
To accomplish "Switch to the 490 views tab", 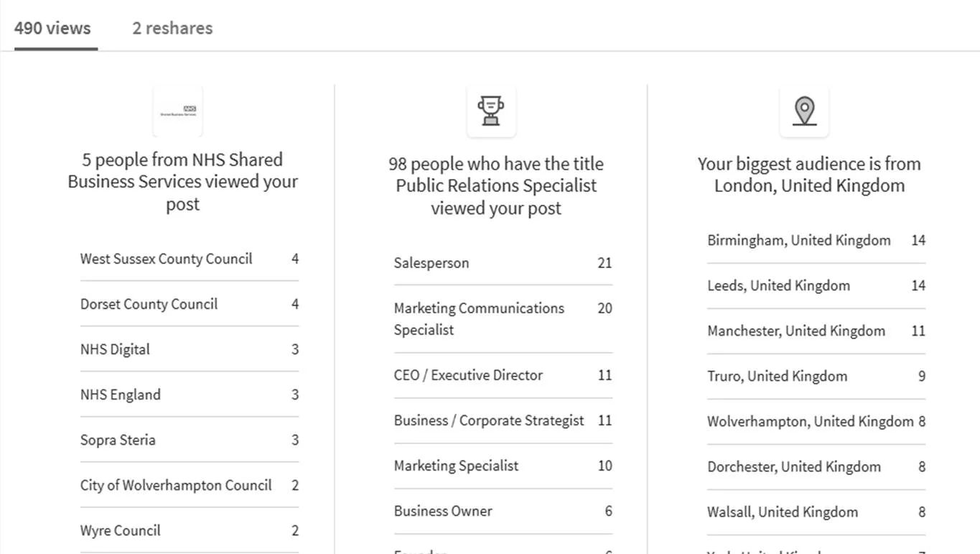I will (x=52, y=28).
